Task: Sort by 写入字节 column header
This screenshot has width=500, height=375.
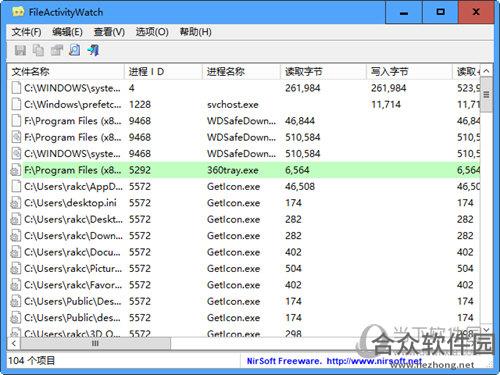Action: point(409,71)
